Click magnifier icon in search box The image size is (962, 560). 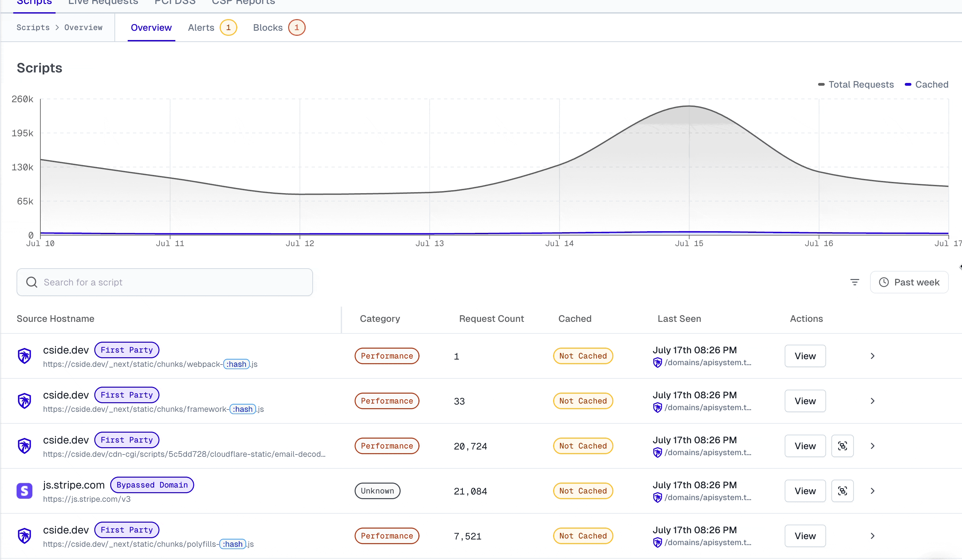pos(32,282)
